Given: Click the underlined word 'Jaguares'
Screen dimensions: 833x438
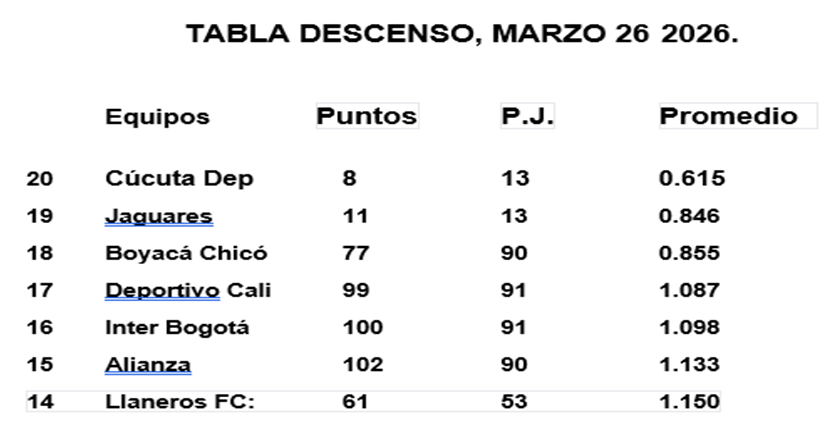Looking at the screenshot, I should click(158, 216).
